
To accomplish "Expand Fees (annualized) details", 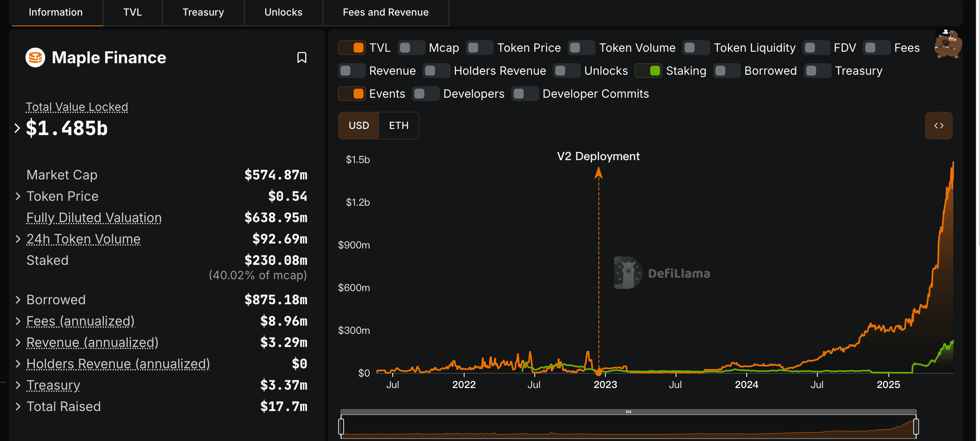I will 18,321.
